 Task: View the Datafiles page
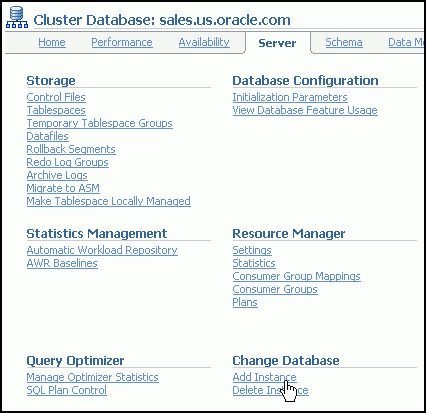(47, 136)
